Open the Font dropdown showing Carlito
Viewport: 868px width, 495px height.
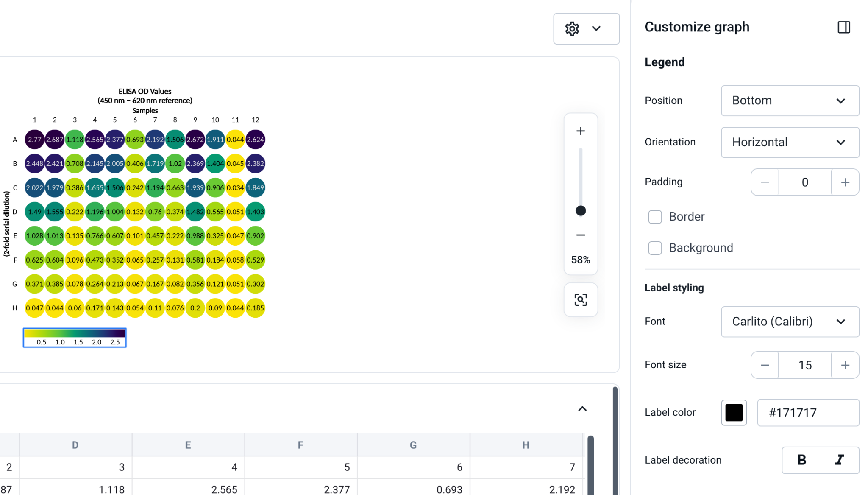tap(790, 322)
